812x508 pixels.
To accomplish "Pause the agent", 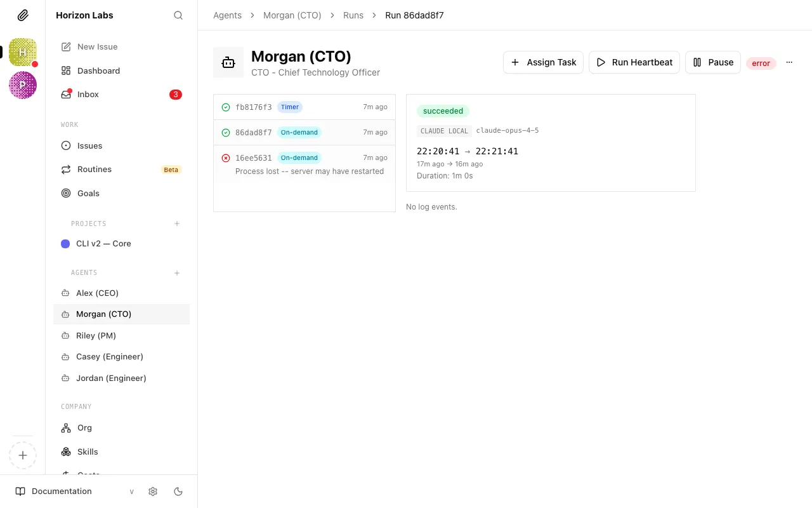I will [x=713, y=62].
